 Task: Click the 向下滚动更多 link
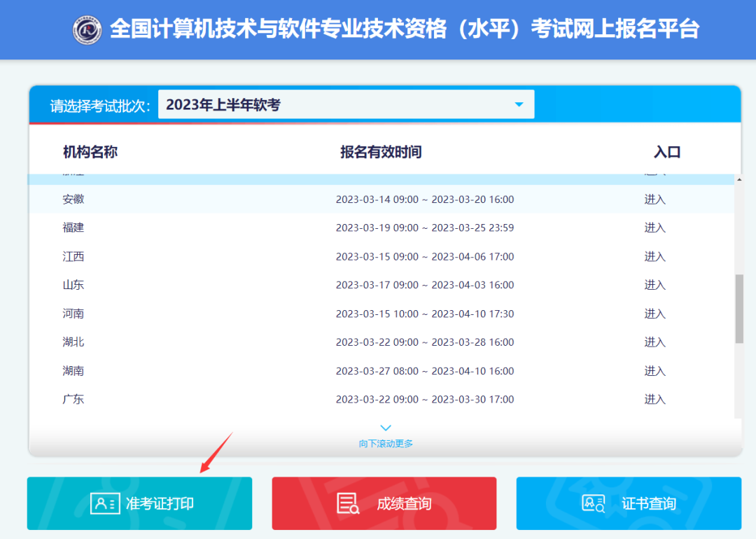pos(386,444)
